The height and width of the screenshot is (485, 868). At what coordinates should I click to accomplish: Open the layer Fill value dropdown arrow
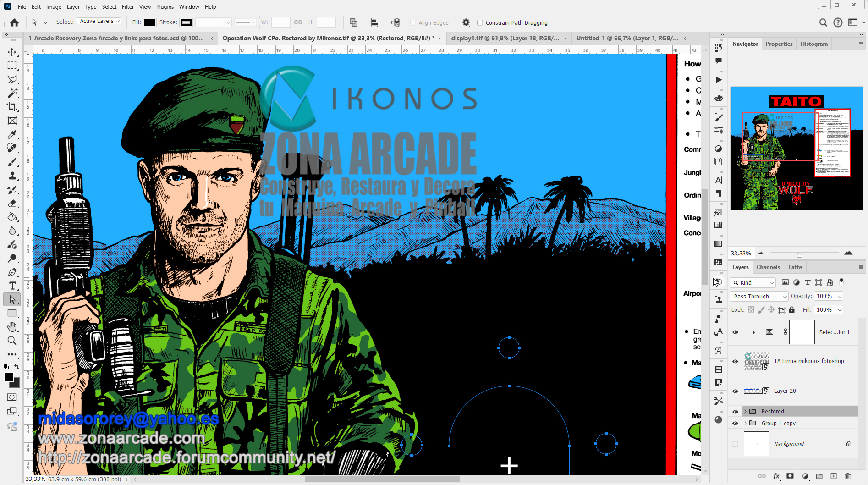tap(840, 310)
